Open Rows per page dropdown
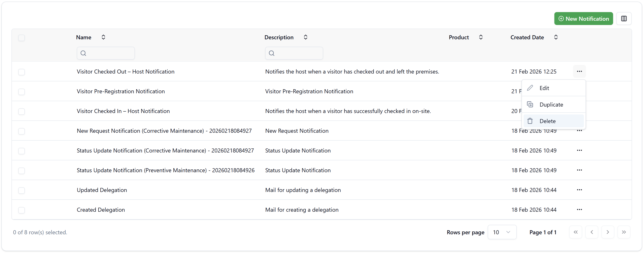Screen dimensions: 644x253 coord(502,232)
